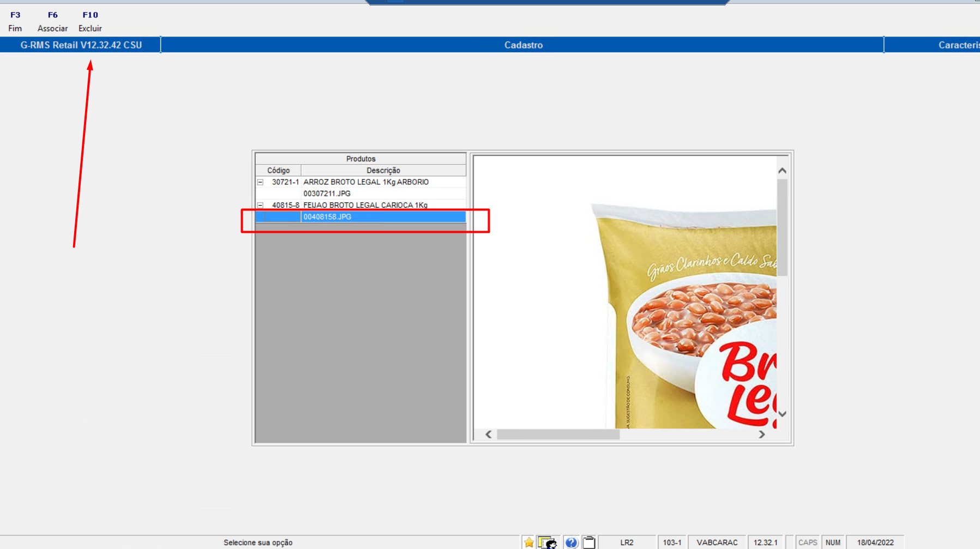Click the Produtos table header
This screenshot has height=549, width=980.
[360, 159]
